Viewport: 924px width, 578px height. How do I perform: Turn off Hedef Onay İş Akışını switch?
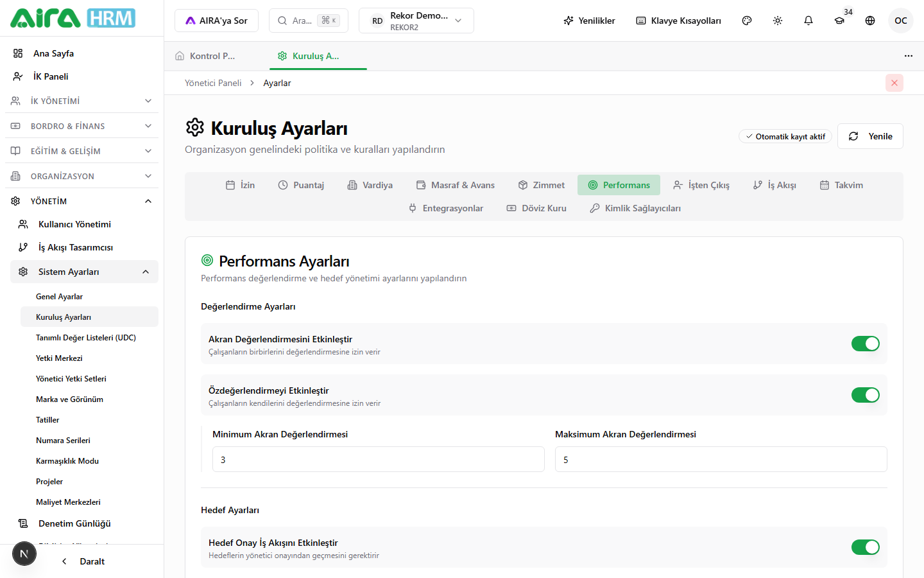(x=866, y=547)
